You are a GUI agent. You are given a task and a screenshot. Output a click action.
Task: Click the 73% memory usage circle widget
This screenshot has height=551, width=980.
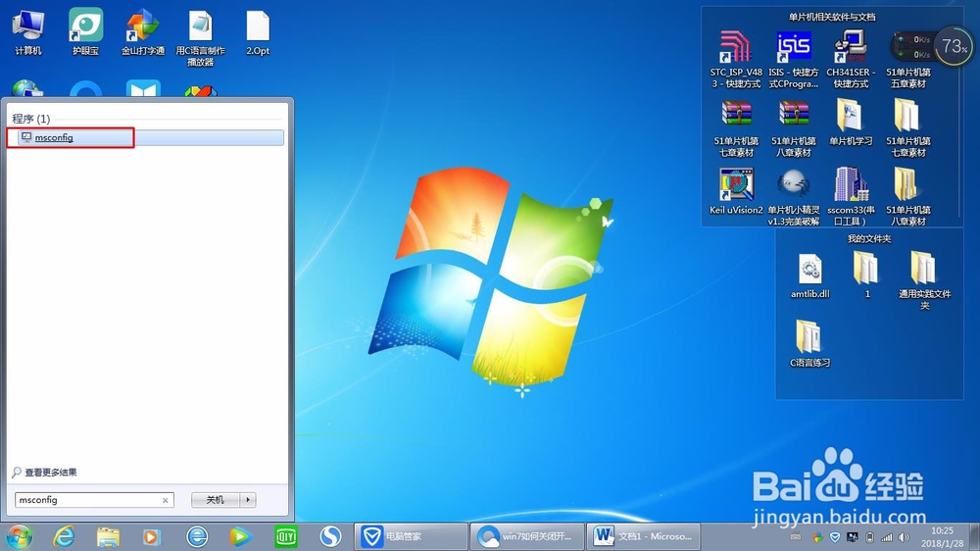(x=955, y=46)
